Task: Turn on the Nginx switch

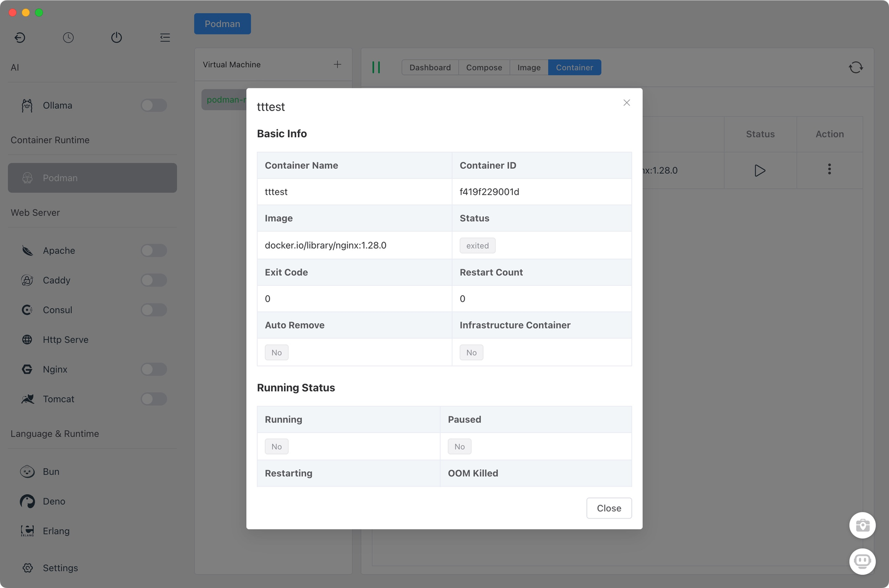Action: pyautogui.click(x=153, y=369)
